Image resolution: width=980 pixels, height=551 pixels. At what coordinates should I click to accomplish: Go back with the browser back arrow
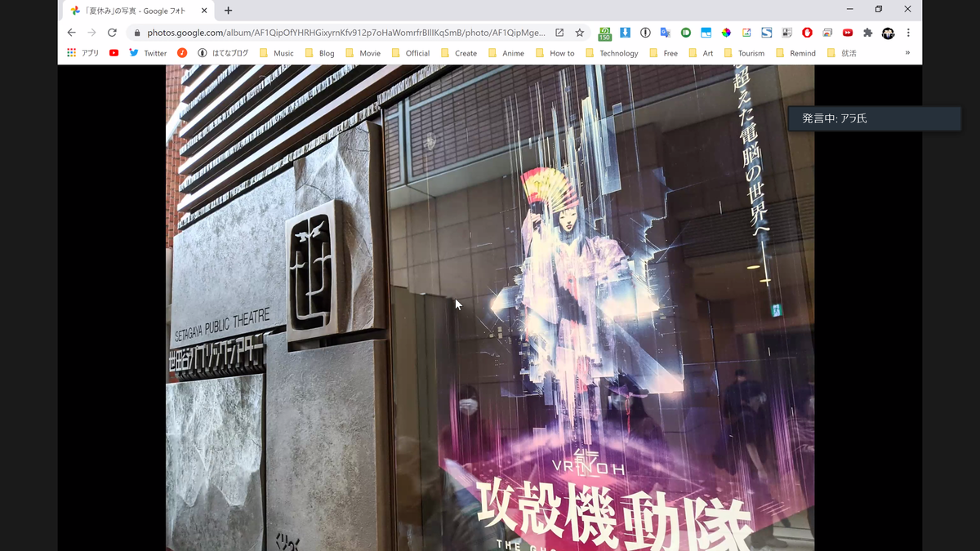pos(71,33)
